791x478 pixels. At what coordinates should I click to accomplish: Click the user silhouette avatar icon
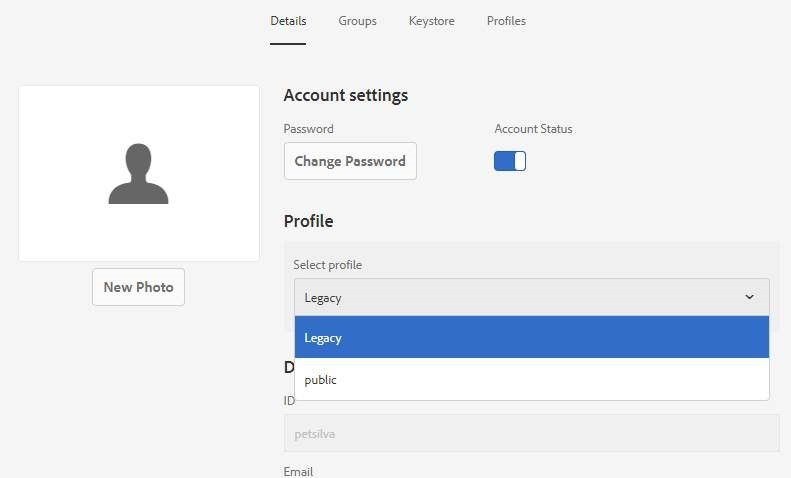138,174
